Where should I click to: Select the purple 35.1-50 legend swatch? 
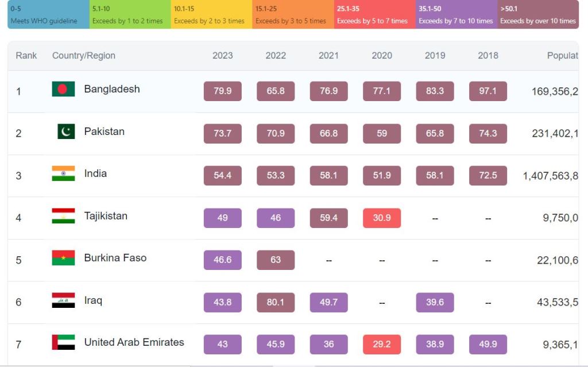click(456, 15)
